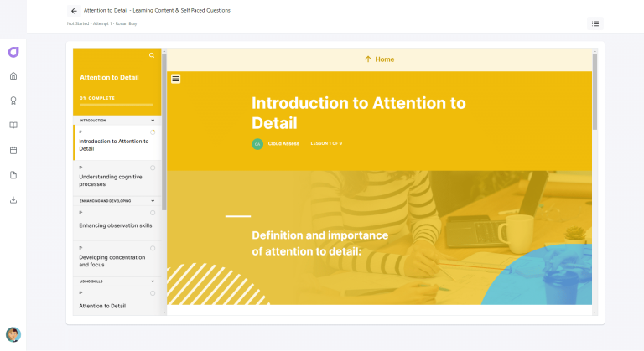Open the document icon in the sidebar
This screenshot has height=351, width=644.
[13, 175]
